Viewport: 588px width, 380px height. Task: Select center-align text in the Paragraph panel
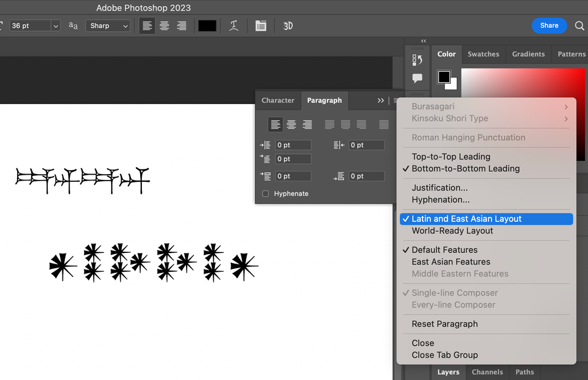pyautogui.click(x=291, y=124)
